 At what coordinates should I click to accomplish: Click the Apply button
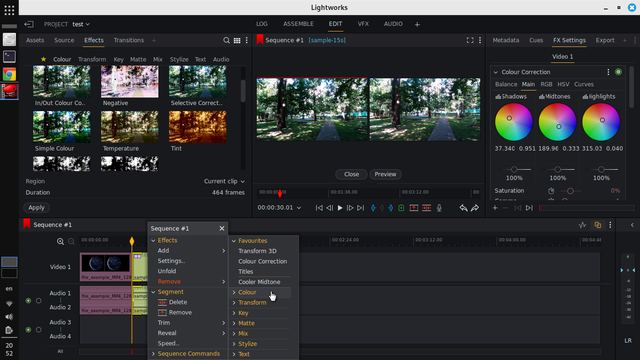pyautogui.click(x=36, y=208)
